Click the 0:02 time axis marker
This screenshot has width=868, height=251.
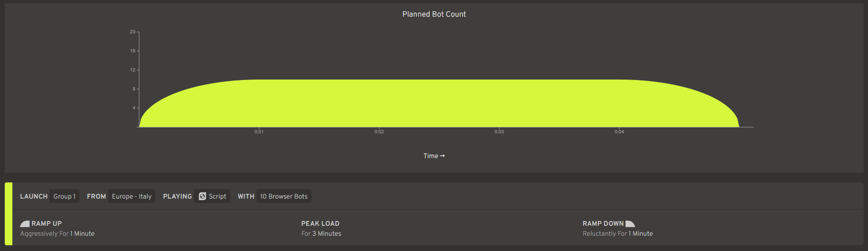[379, 131]
